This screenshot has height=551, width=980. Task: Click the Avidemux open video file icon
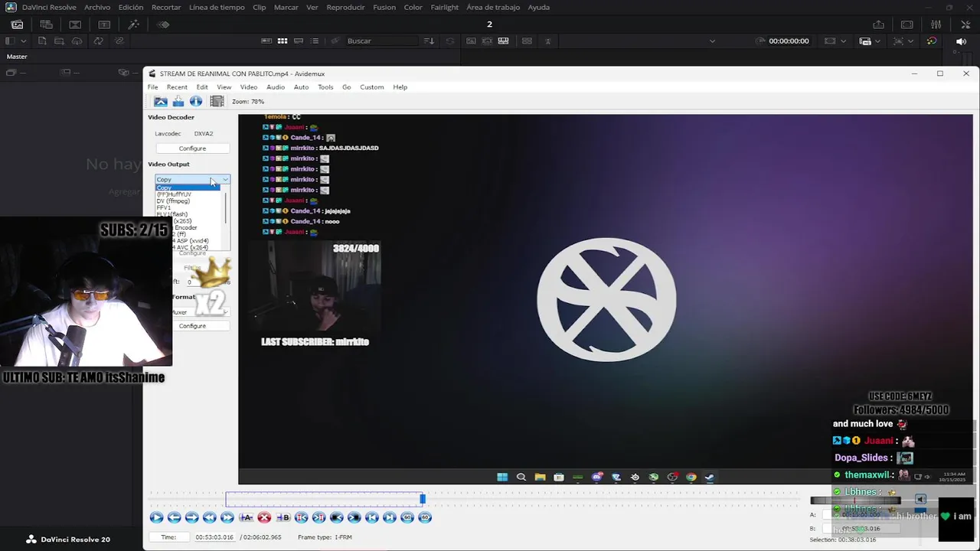160,101
